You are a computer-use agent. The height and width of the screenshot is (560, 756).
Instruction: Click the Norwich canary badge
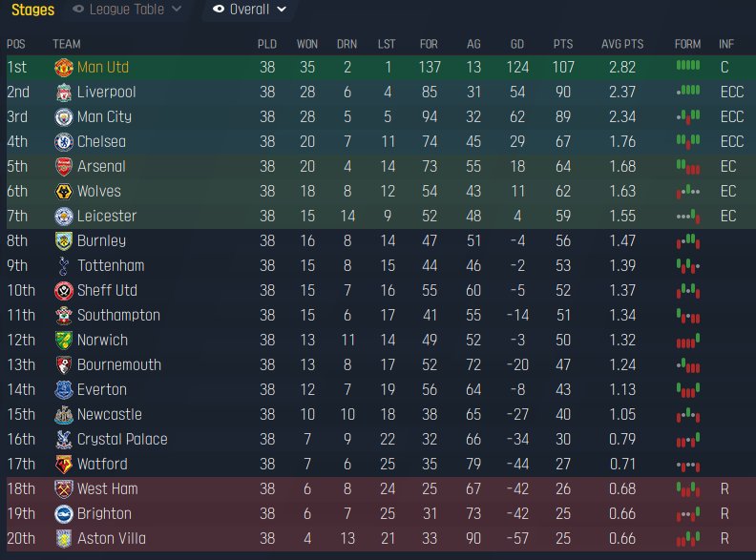(x=64, y=341)
